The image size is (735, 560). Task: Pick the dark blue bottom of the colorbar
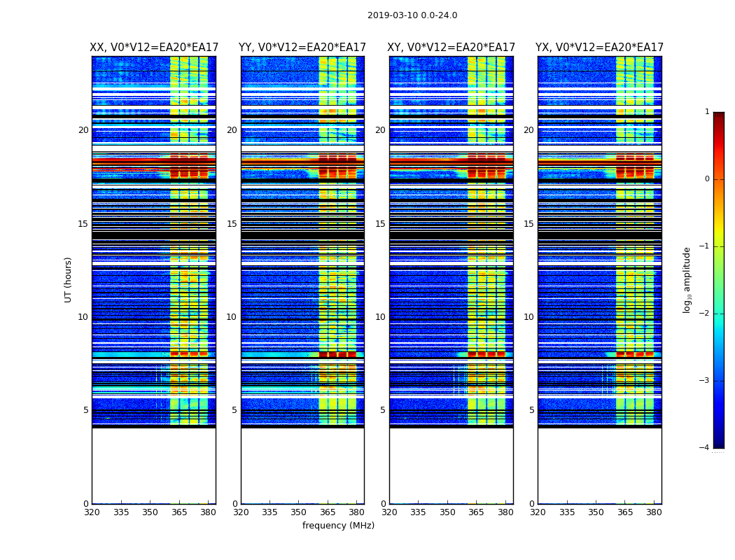[x=718, y=444]
